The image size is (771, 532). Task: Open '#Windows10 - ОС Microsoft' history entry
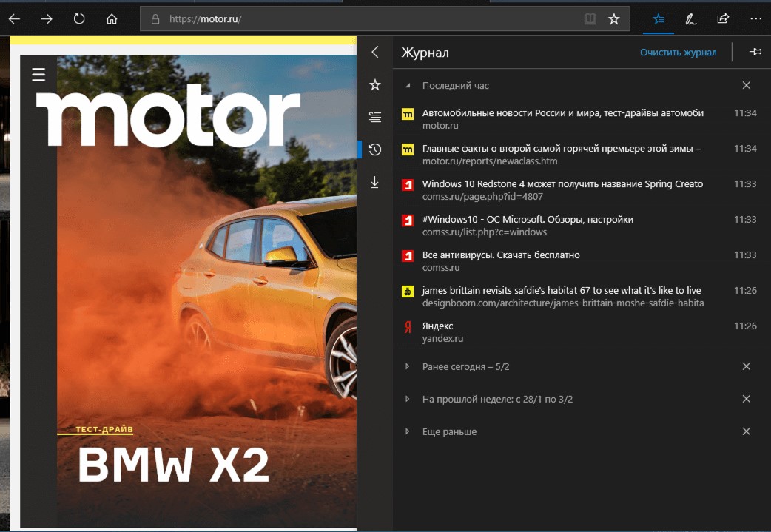tap(579, 225)
